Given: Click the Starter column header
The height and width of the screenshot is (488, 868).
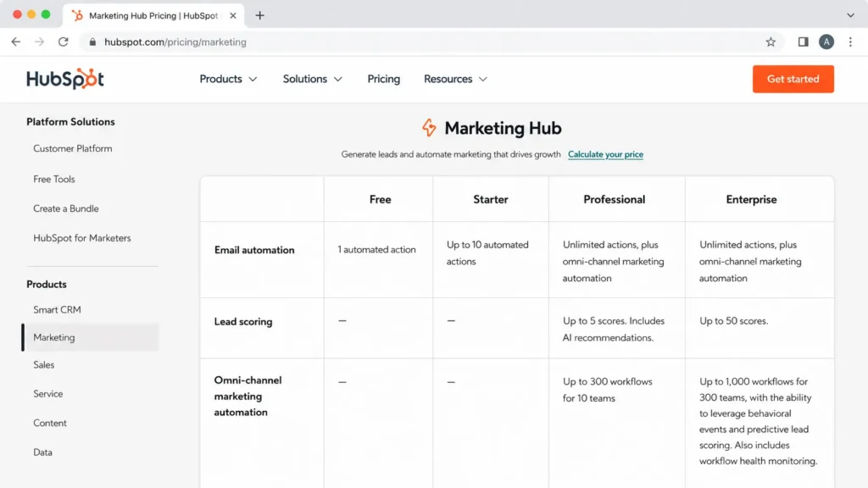Looking at the screenshot, I should pos(491,199).
